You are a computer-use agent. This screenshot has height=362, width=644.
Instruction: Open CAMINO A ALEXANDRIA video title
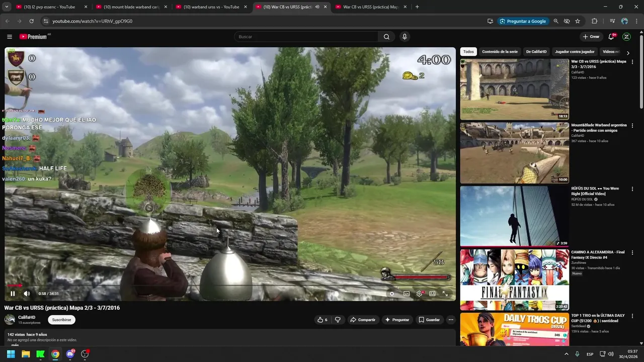pos(598,254)
